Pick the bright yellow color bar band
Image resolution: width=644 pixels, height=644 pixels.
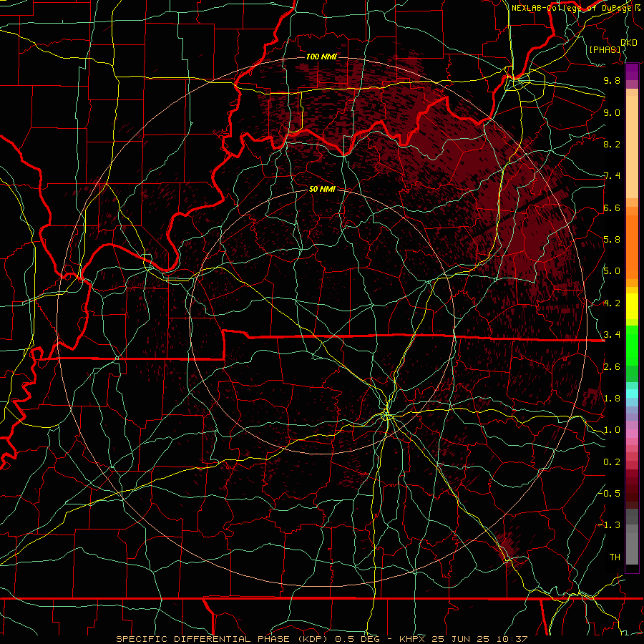pyautogui.click(x=632, y=306)
